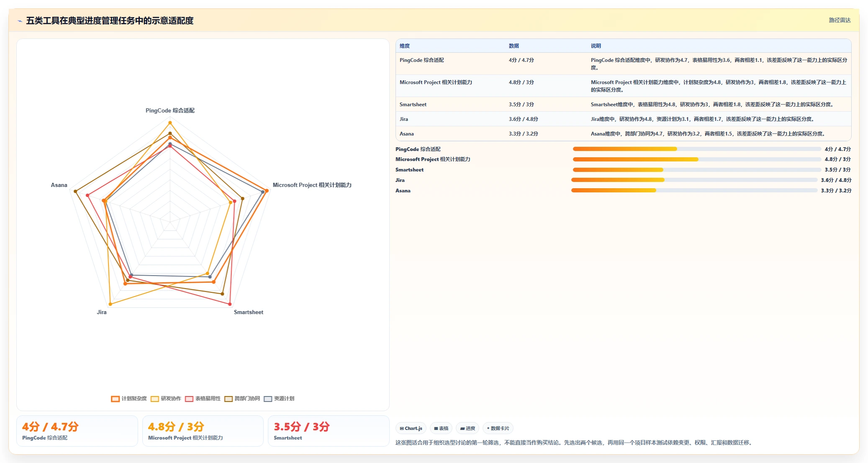Hide the 表格易用性 legend series
The width and height of the screenshot is (868, 463).
[x=203, y=399]
